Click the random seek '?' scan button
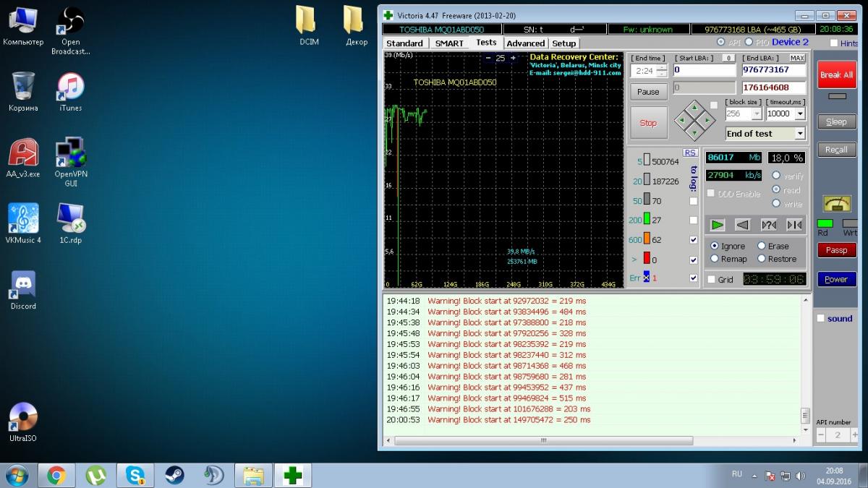 [x=768, y=225]
